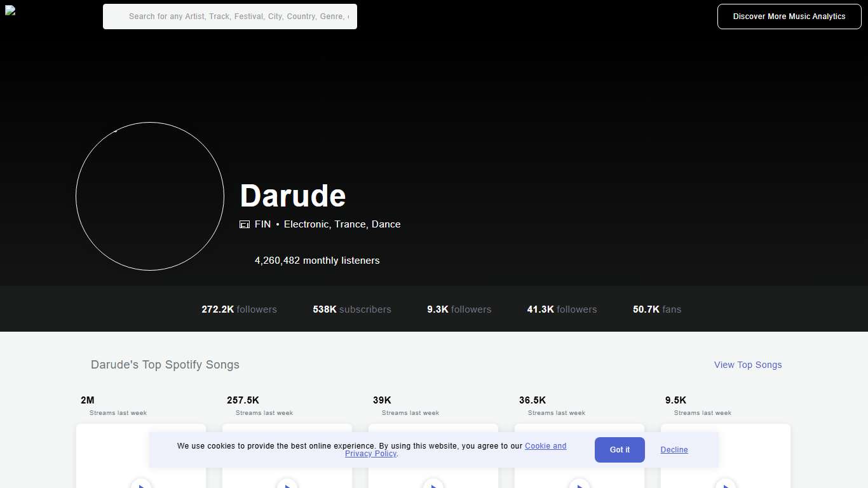Open the 41.3K followers stat
Viewport: 868px width, 488px height.
coord(562,309)
